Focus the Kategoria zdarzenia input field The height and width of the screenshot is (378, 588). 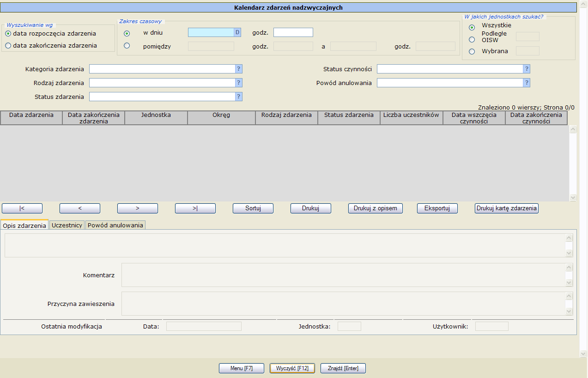pyautogui.click(x=162, y=69)
